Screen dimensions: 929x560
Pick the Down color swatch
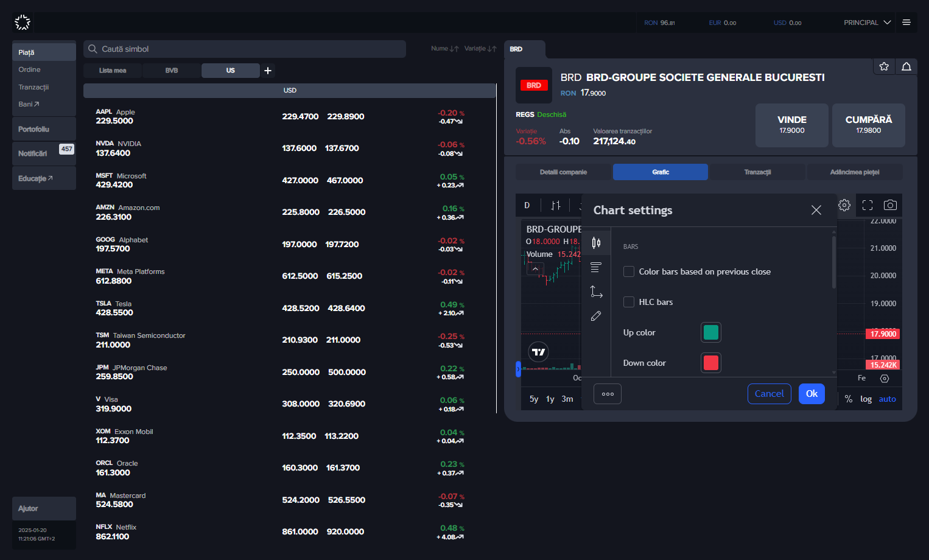click(x=711, y=363)
